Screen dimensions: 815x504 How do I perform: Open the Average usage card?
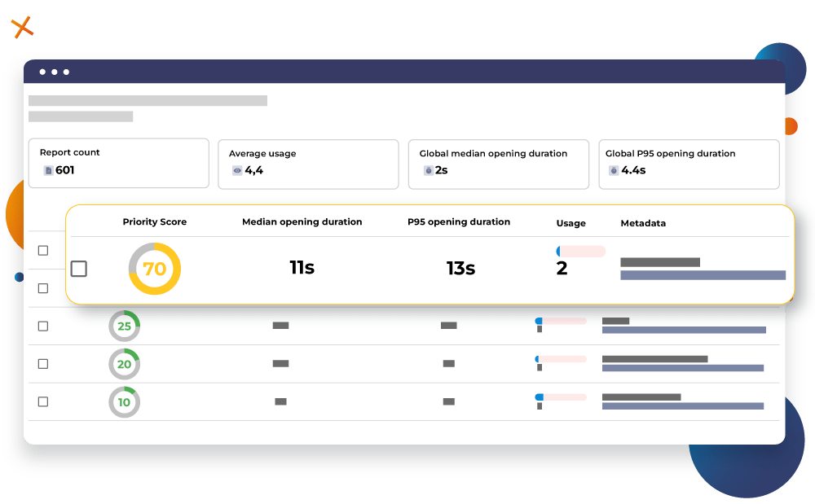point(308,164)
